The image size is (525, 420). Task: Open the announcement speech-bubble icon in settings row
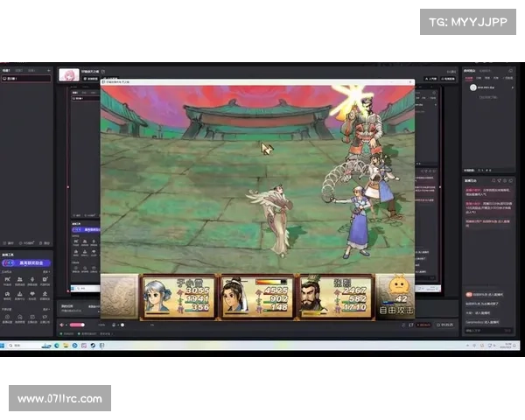45,317
